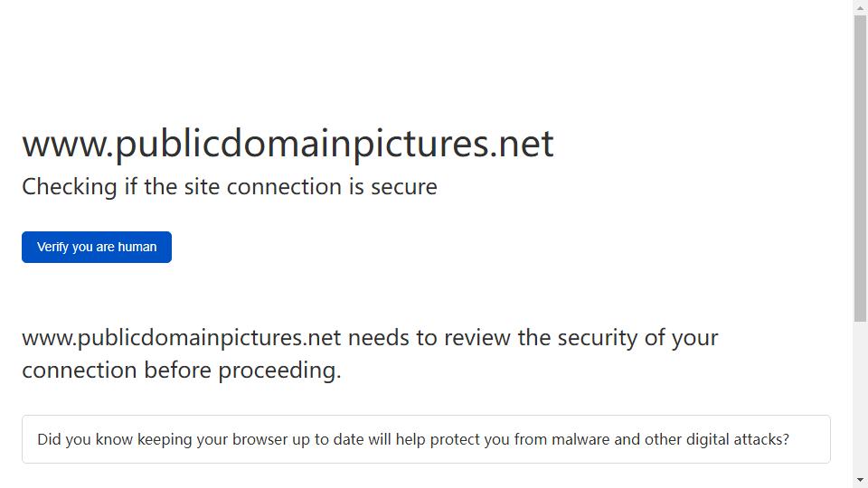
Task: Click the word "proceeding." ending the paragraph
Action: tap(279, 371)
